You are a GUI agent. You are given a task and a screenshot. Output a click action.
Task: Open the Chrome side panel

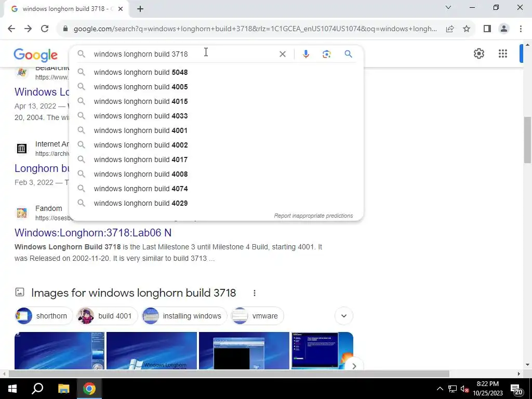pos(487,29)
